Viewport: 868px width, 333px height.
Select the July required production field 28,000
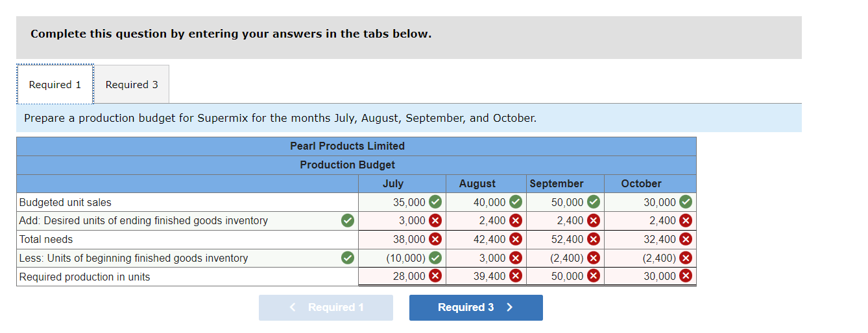(x=402, y=276)
